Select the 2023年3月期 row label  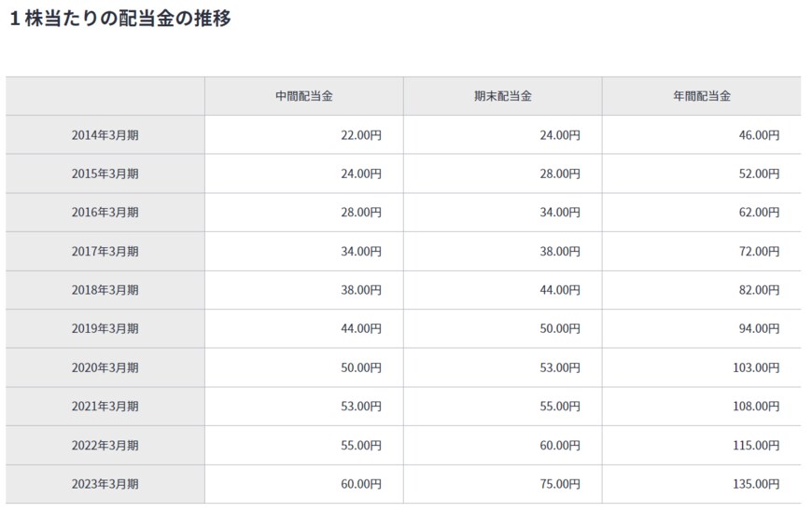(105, 484)
